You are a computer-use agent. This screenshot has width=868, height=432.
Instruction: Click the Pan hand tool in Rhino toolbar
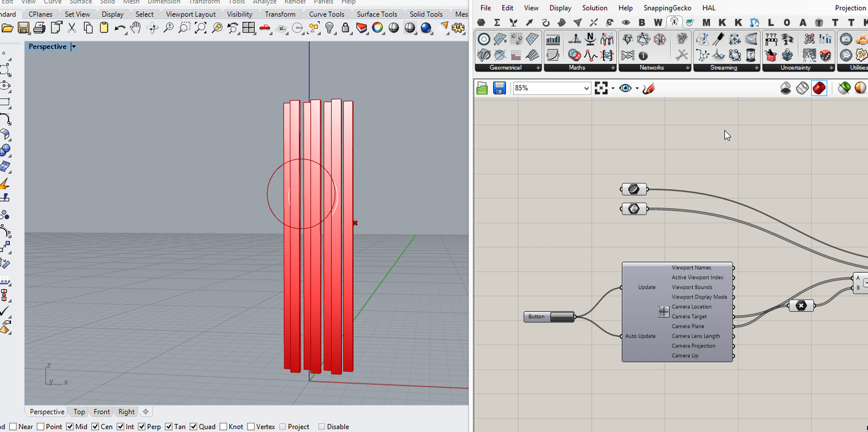(x=135, y=28)
